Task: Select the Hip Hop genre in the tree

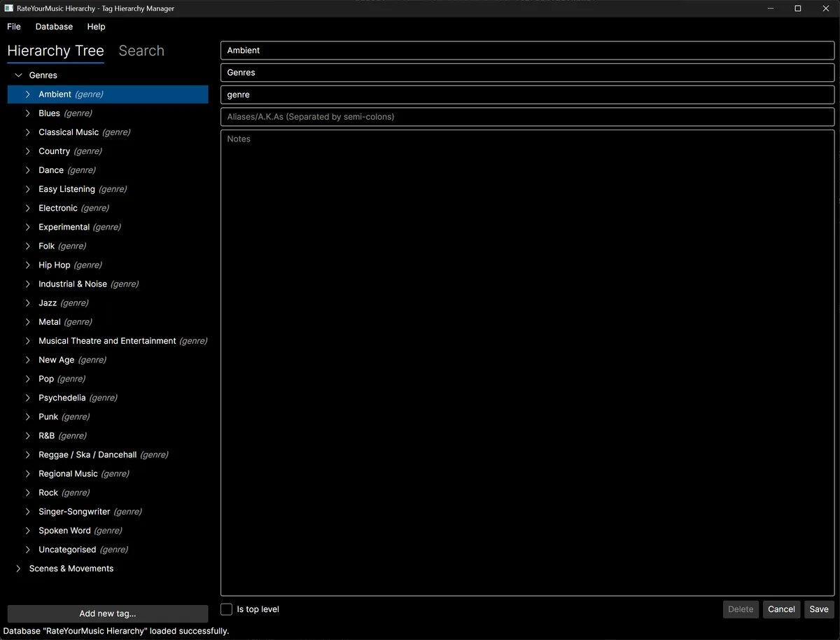Action: pyautogui.click(x=55, y=265)
